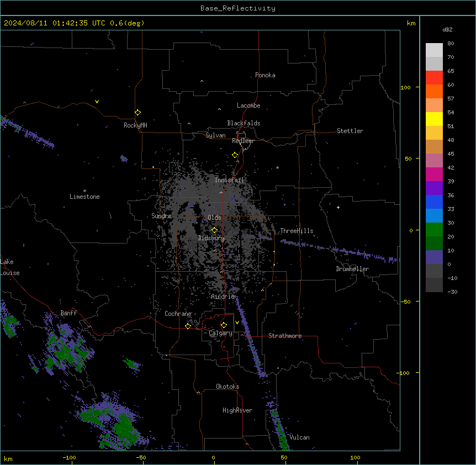Click the Cochrane label
476x465 pixels.
(x=178, y=314)
